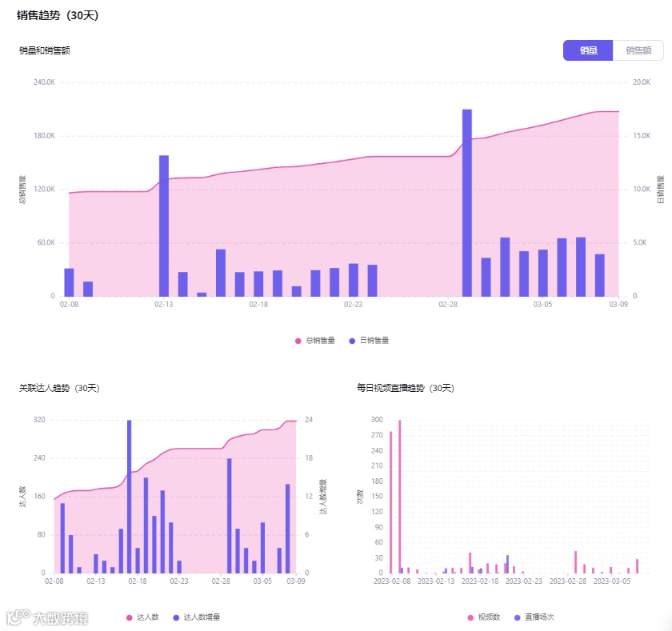The height and width of the screenshot is (631, 672).
Task: Click the first pink 视频数 bar on 2023-02-08
Action: (x=391, y=502)
